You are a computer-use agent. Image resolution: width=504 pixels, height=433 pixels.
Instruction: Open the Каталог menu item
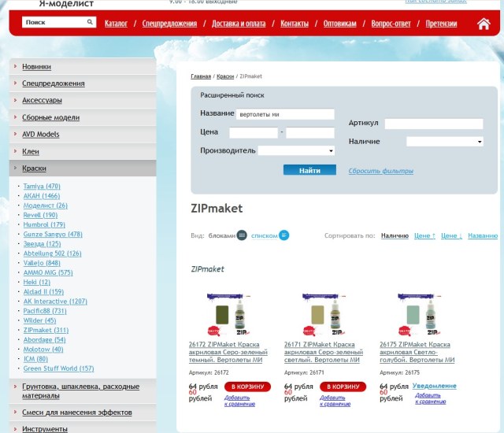pos(116,24)
